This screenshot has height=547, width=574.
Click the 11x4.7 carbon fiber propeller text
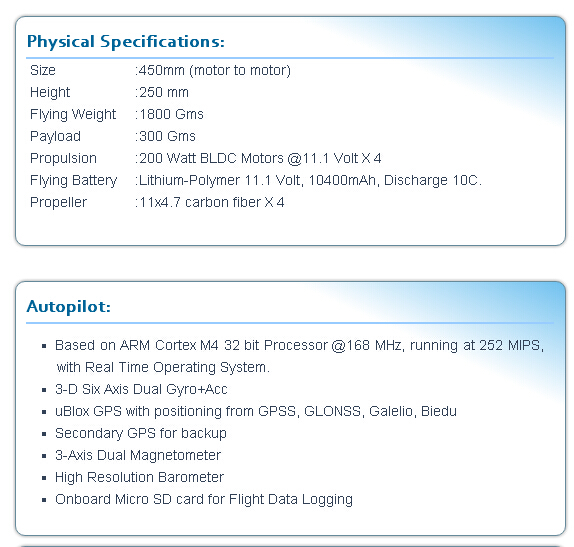209,202
